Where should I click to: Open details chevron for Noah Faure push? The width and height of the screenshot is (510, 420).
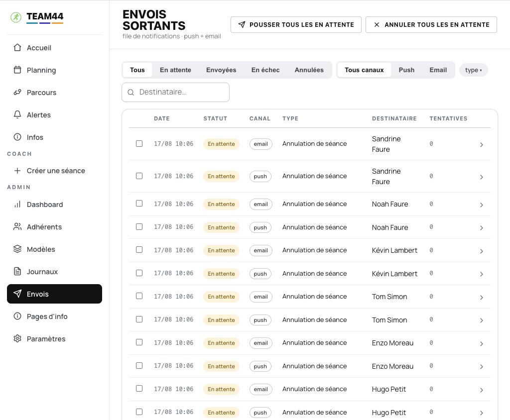pos(482,228)
